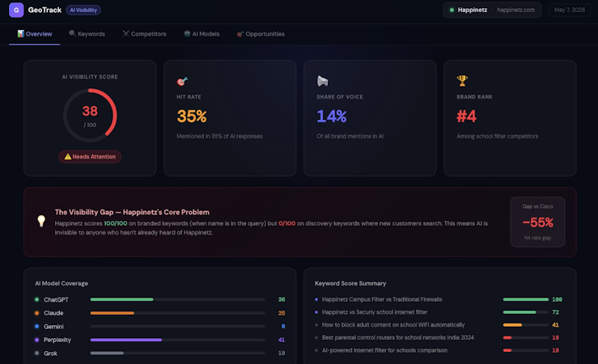Click the GeoTrack purple G logo

(x=16, y=11)
